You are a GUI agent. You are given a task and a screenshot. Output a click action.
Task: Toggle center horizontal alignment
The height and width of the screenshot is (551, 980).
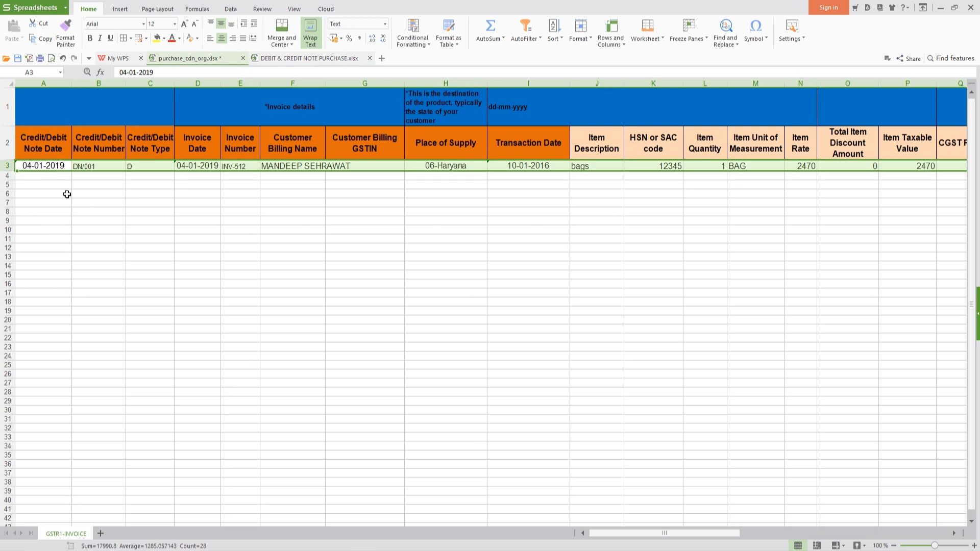coord(222,38)
